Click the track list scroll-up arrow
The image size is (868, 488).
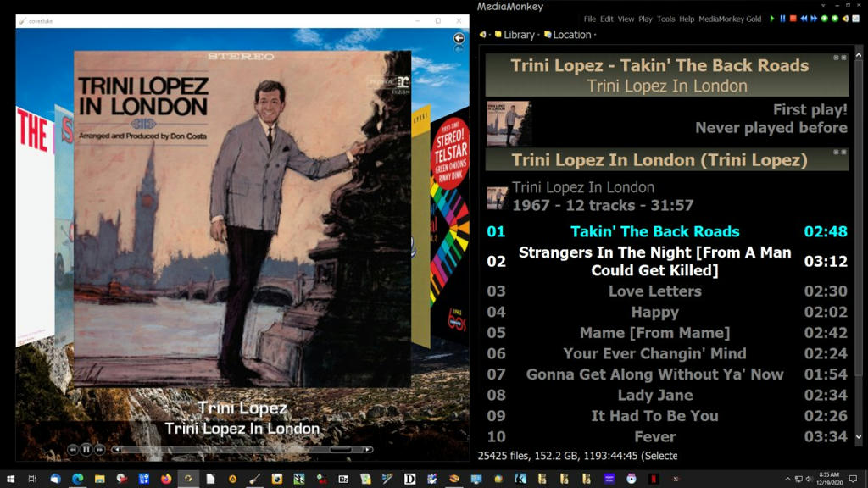tap(859, 55)
